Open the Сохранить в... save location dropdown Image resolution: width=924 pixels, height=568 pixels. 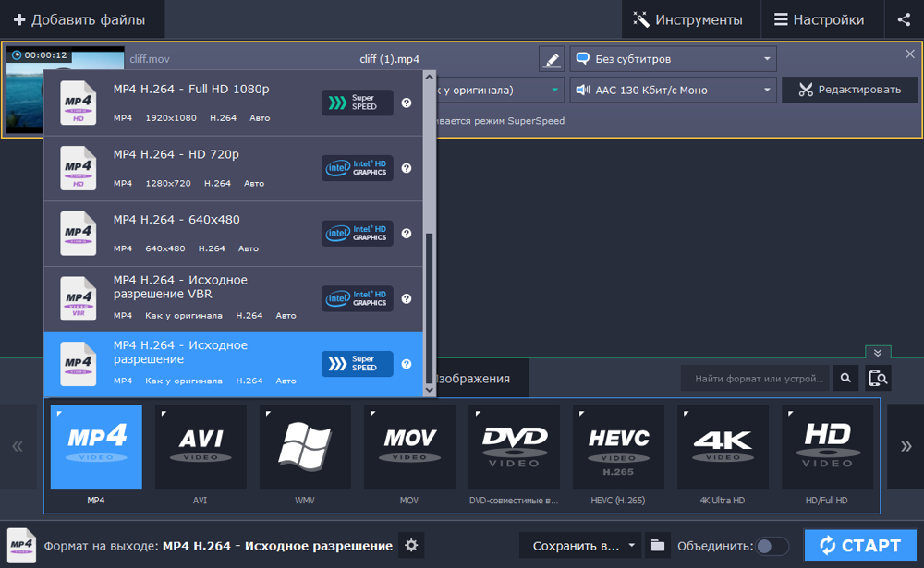(579, 546)
